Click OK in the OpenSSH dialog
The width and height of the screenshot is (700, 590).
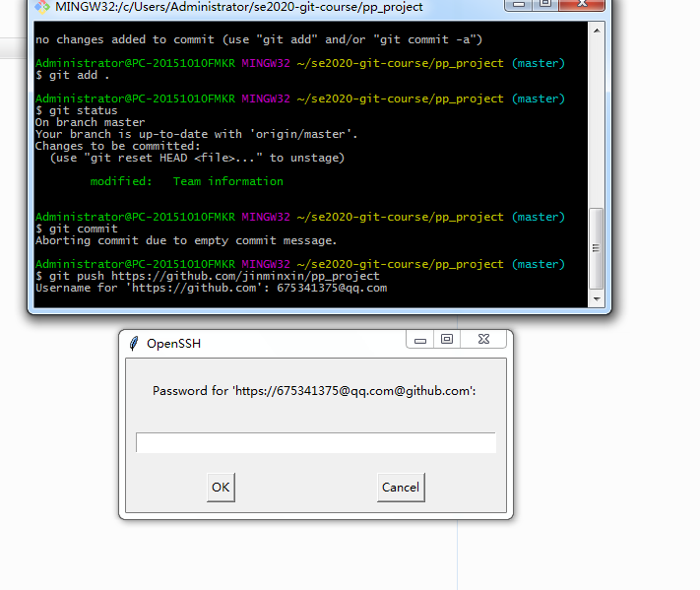[x=221, y=488]
